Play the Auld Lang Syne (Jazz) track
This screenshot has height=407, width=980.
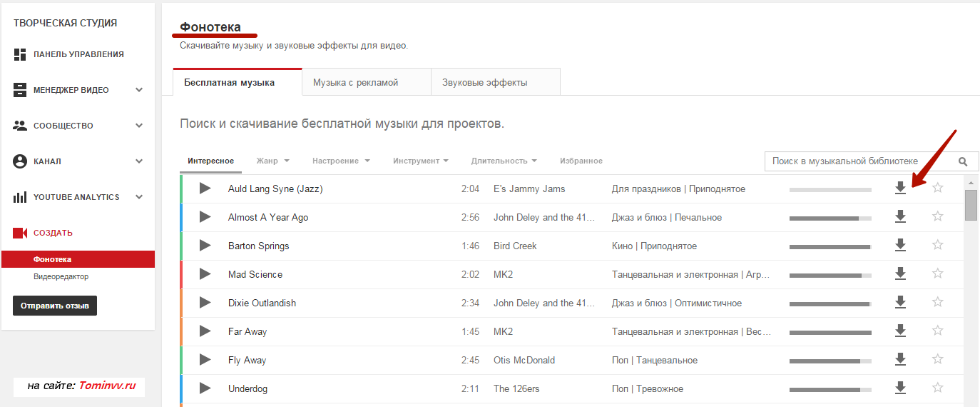point(205,189)
